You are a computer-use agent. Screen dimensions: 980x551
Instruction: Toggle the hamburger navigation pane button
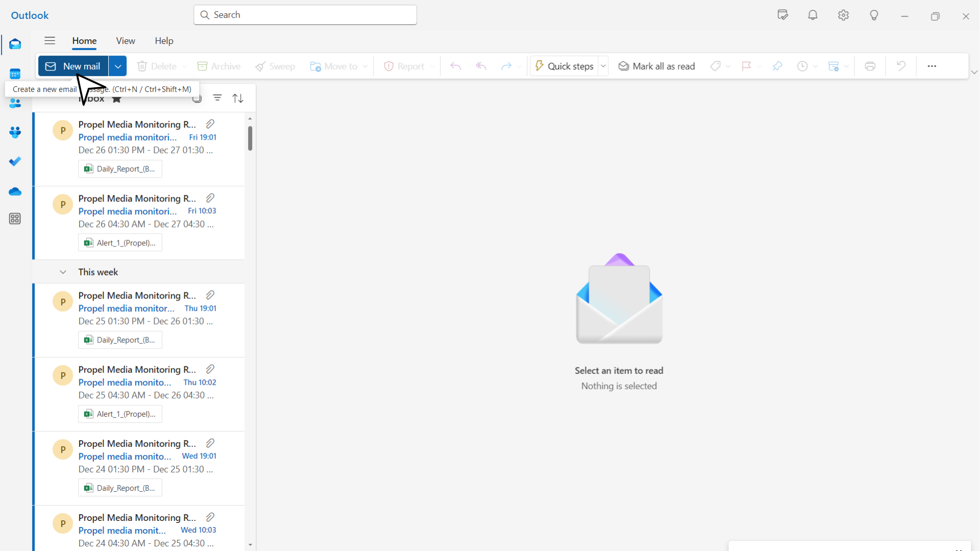[x=50, y=41]
